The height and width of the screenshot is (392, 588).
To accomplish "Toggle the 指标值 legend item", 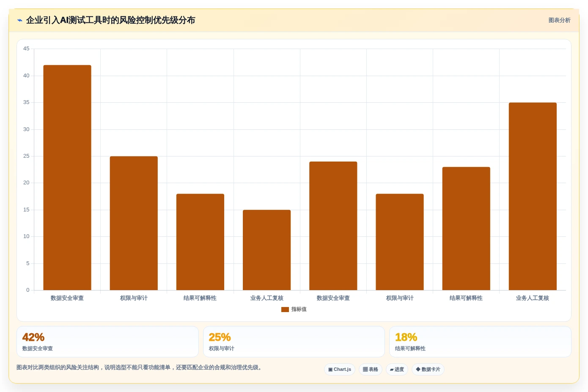I will coord(294,310).
